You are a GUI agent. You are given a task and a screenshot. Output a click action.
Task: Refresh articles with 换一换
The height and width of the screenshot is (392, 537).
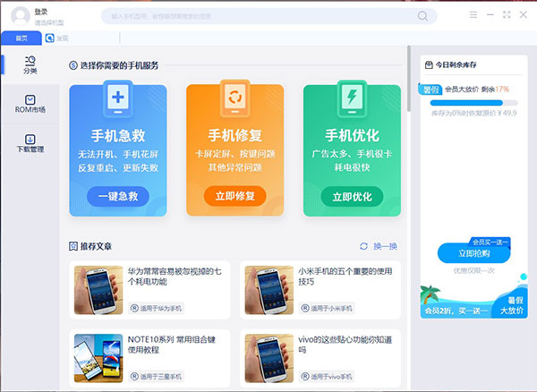click(379, 246)
